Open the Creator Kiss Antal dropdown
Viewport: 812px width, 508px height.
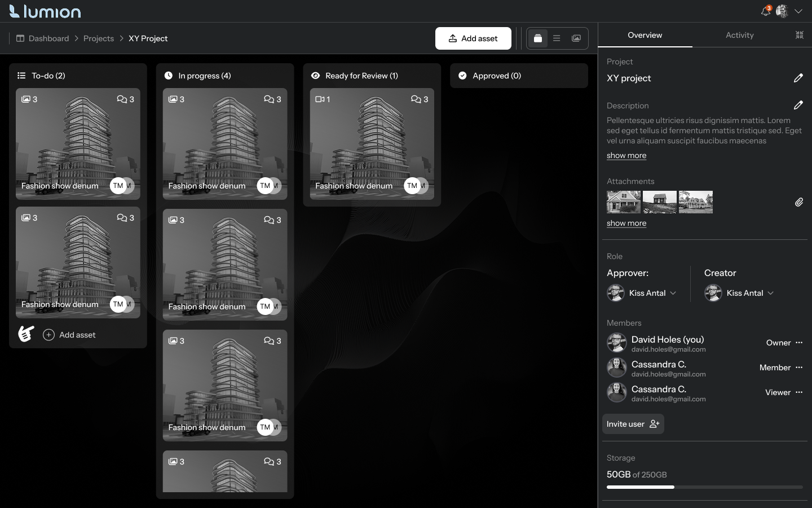pos(740,293)
